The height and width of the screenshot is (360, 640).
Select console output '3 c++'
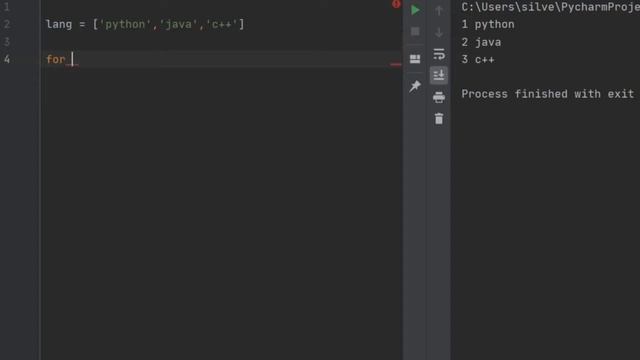[x=478, y=60]
